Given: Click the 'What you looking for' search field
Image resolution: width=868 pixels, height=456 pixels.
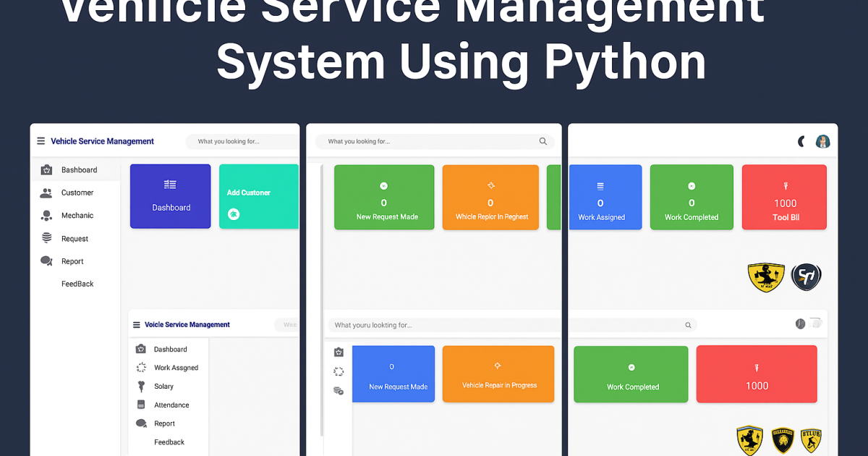Looking at the screenshot, I should point(242,142).
